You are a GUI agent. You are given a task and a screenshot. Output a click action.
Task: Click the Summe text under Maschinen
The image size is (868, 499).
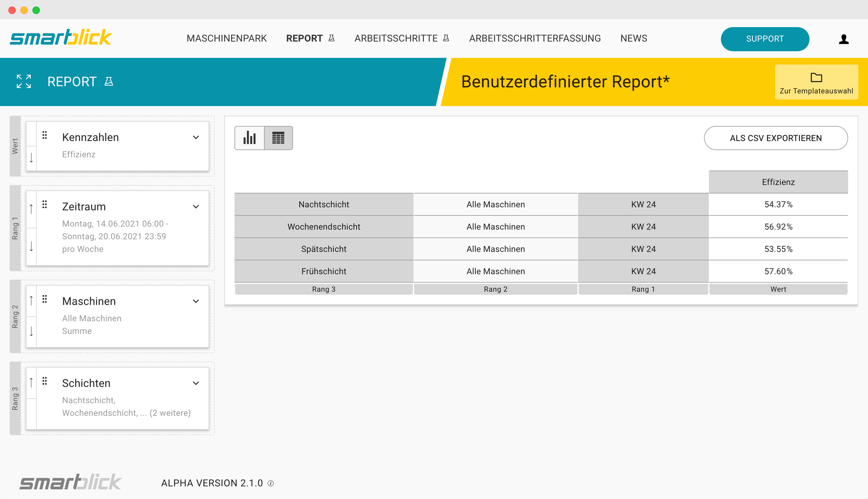click(77, 331)
